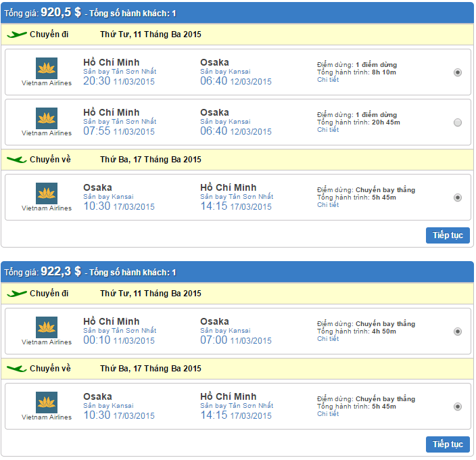Click 'Tổng hành trình: 8h 10m' text

[x=357, y=72]
